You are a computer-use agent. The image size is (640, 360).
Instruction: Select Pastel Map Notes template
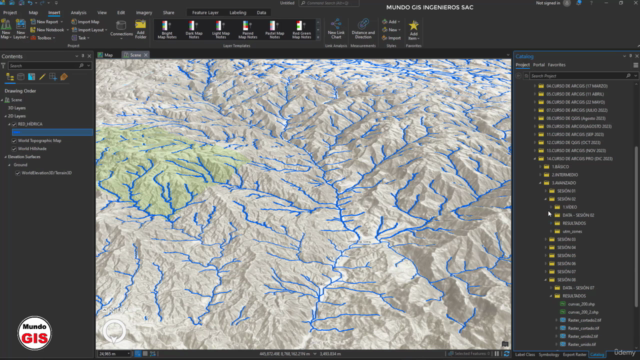tap(274, 30)
